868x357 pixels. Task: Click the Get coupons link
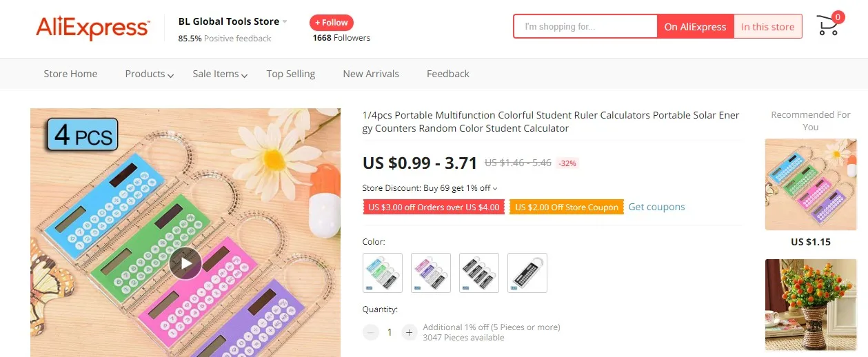point(656,207)
